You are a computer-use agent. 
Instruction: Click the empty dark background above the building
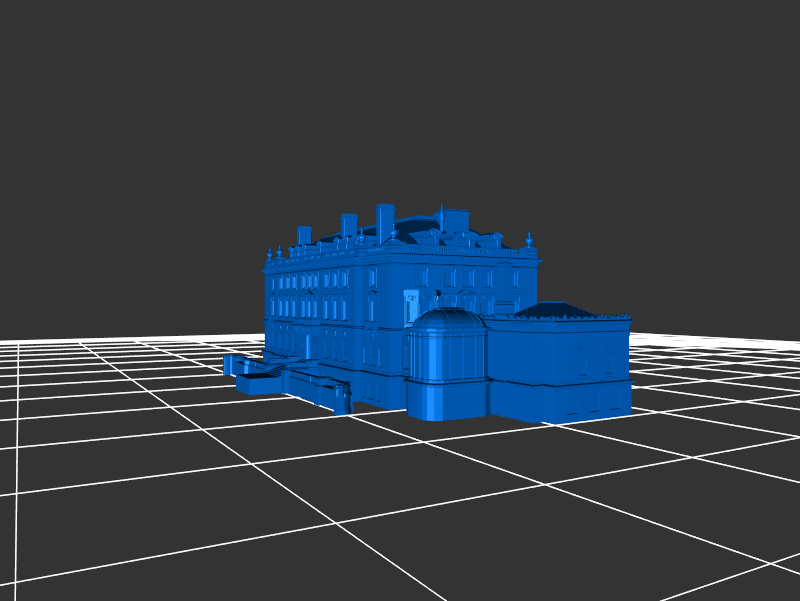pyautogui.click(x=400, y=100)
